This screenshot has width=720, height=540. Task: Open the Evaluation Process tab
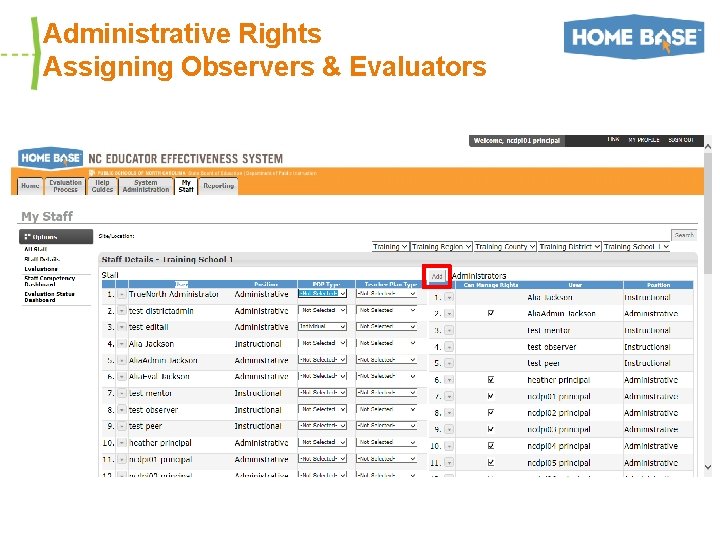coord(65,186)
